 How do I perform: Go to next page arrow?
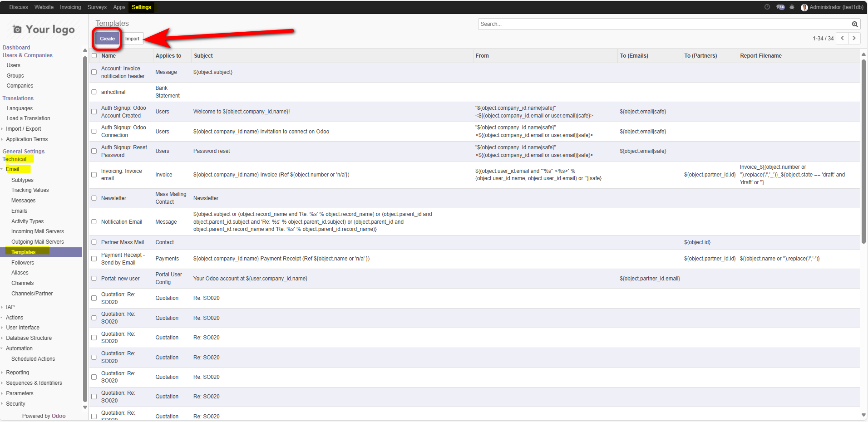click(854, 39)
